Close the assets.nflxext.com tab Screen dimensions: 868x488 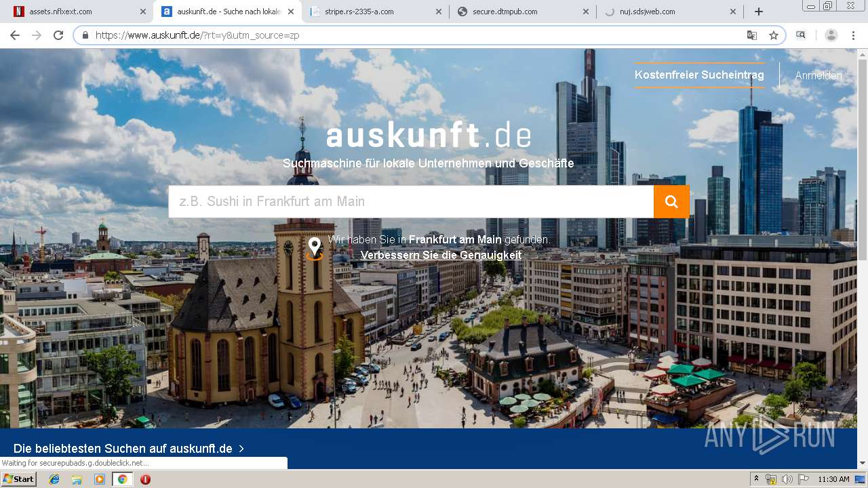tap(143, 12)
